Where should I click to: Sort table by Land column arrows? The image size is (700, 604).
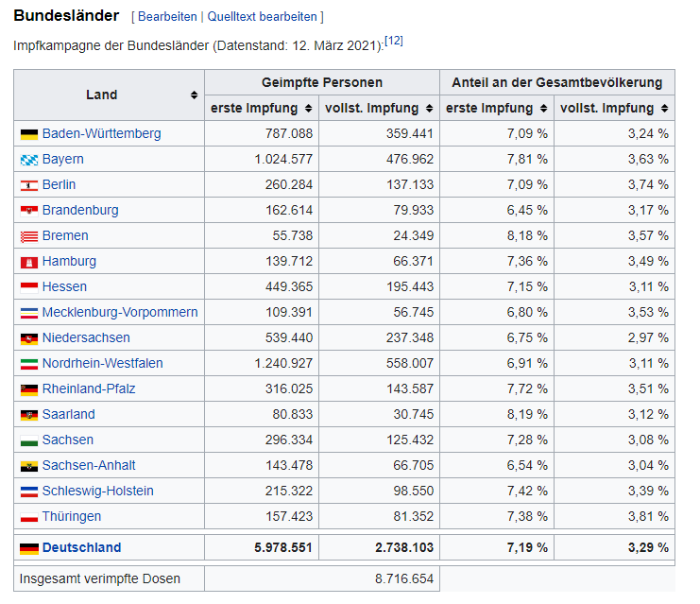(x=194, y=95)
